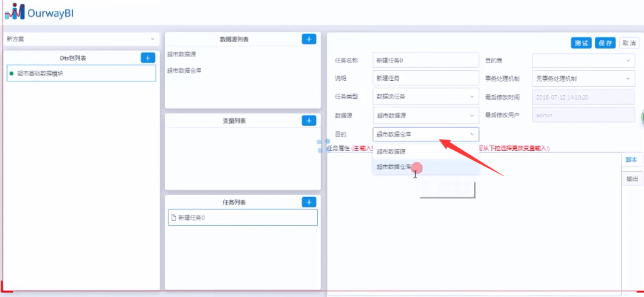Open the 事务处理机制 dropdown
The width and height of the screenshot is (644, 297).
pos(584,78)
